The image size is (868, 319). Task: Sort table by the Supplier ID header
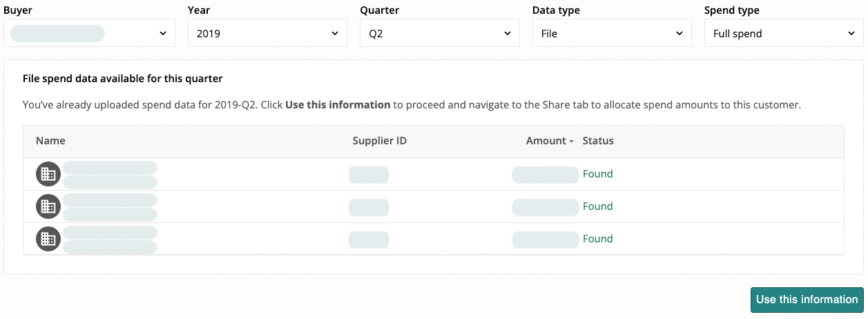[379, 141]
